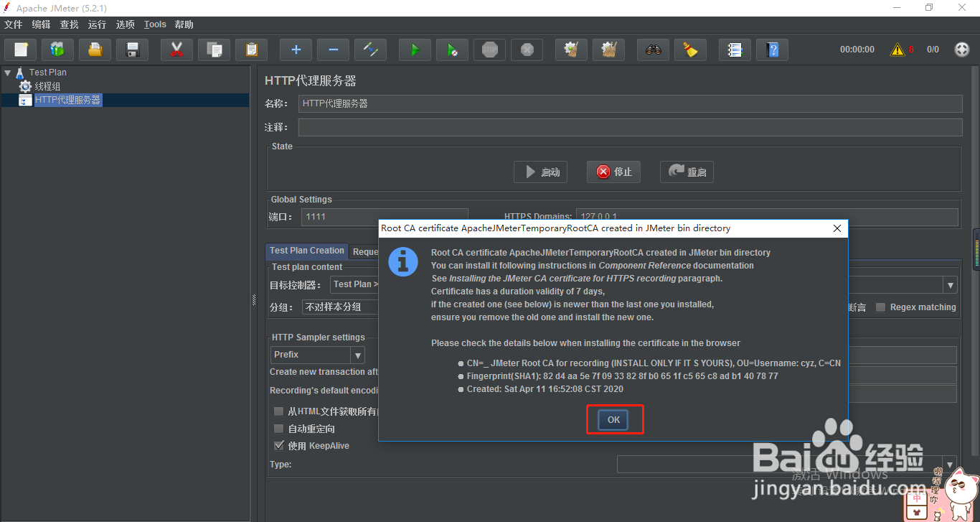Open Search with binoculars icon

click(653, 50)
